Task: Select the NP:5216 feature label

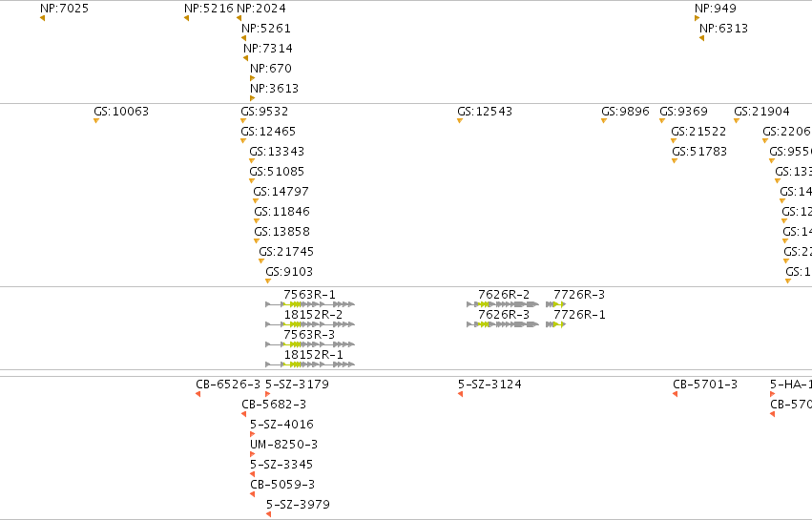Action: [x=209, y=9]
